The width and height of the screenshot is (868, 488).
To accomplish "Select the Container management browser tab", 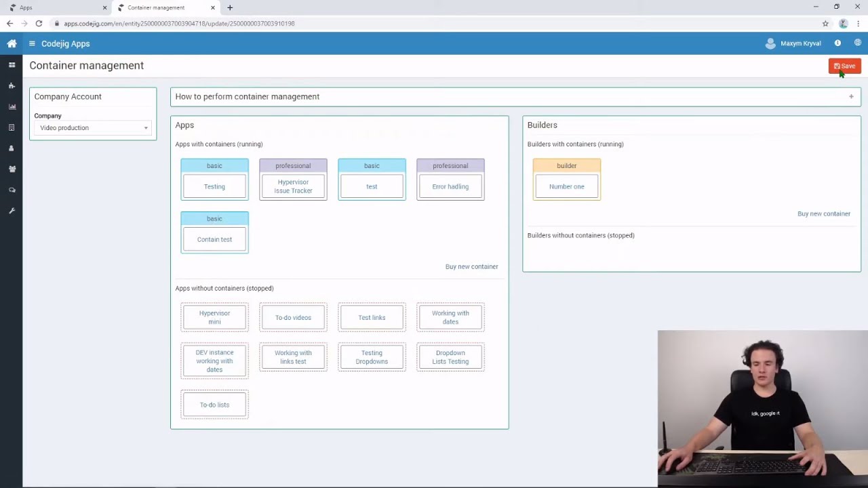I will coord(166,7).
